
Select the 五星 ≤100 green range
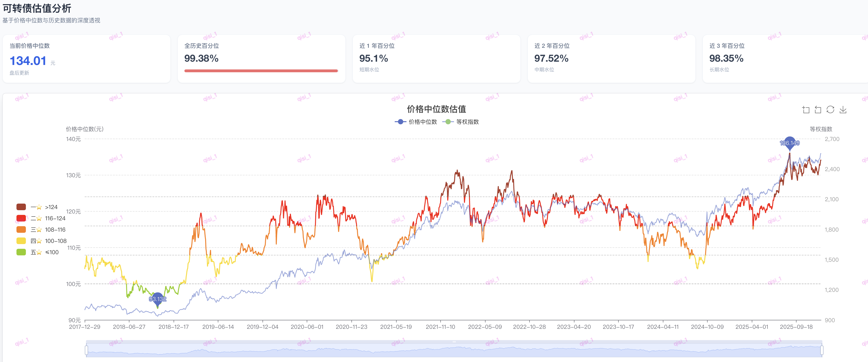tap(21, 252)
